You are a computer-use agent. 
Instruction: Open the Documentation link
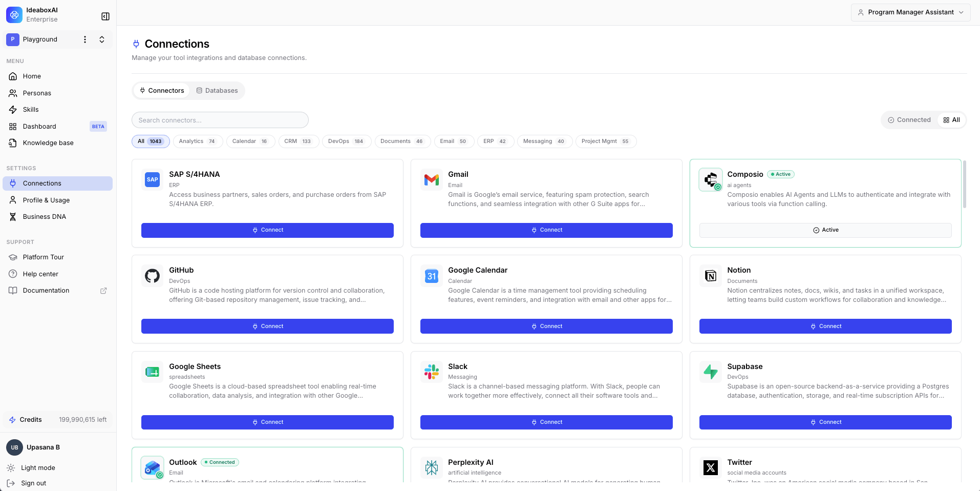(x=57, y=291)
